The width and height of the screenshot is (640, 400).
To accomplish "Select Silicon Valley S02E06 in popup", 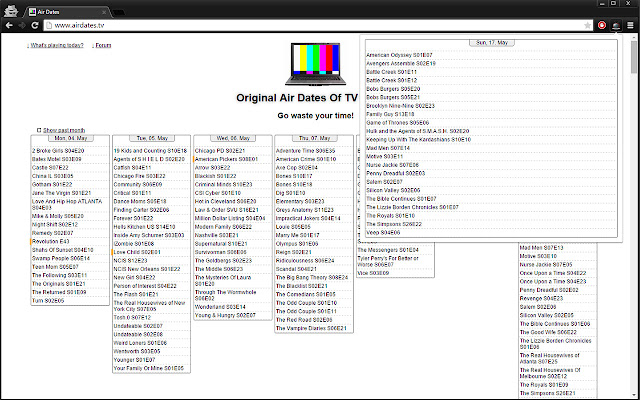I will [x=393, y=190].
